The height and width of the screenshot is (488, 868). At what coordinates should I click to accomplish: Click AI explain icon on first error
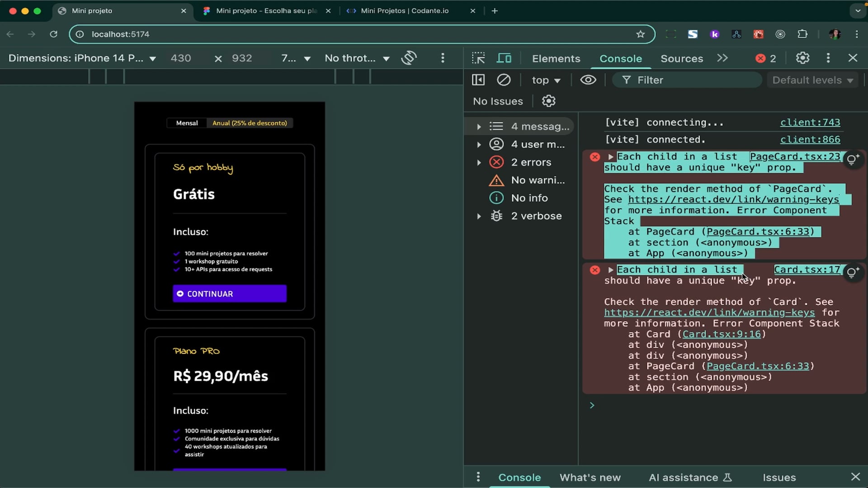click(853, 159)
